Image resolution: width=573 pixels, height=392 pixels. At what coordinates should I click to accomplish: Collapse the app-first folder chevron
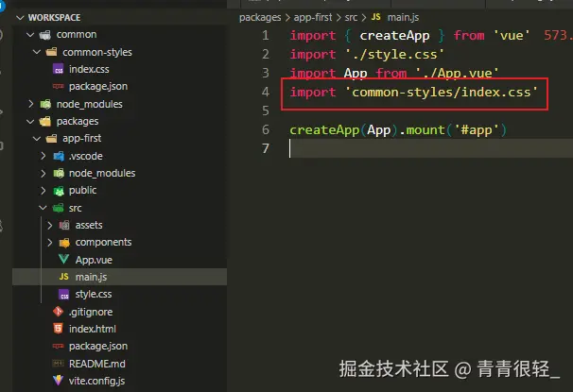(x=37, y=138)
